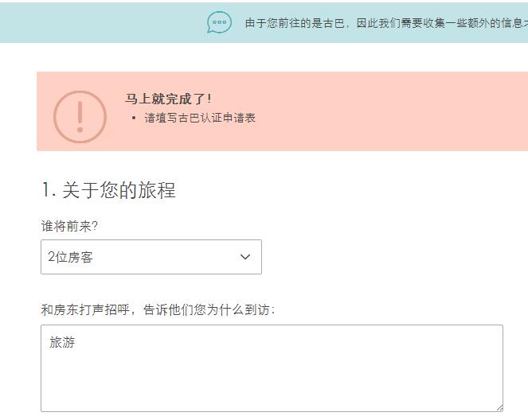Click the exclamation warning circle icon
Viewport: 528px width, 420px height.
pos(80,117)
